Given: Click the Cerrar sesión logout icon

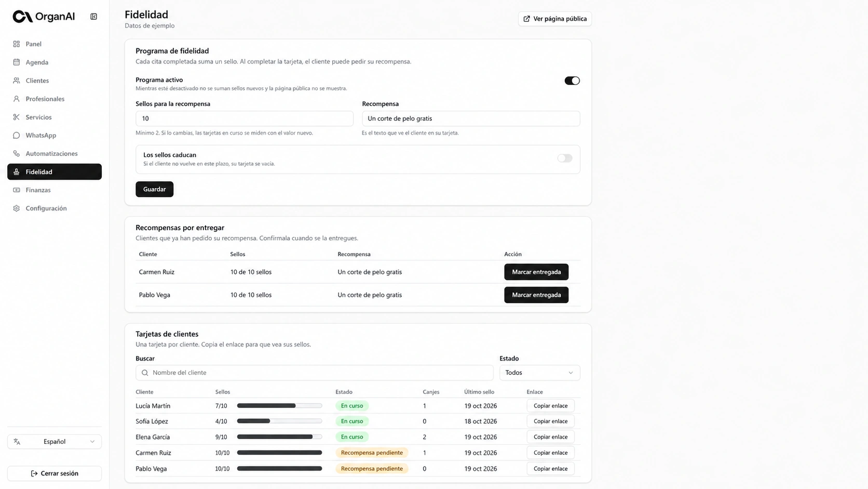Looking at the screenshot, I should click(34, 473).
